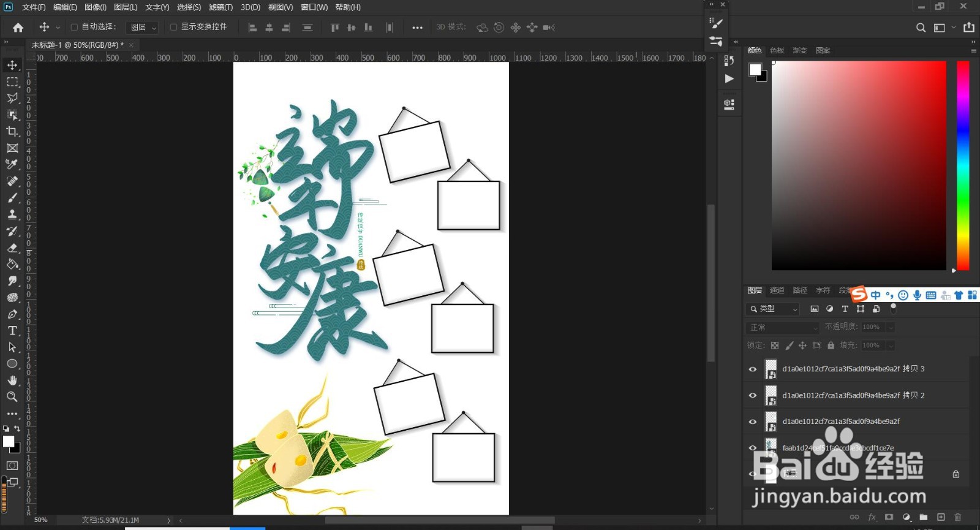Click the Home icon in options bar
Screen dimensions: 980x530
(18, 27)
